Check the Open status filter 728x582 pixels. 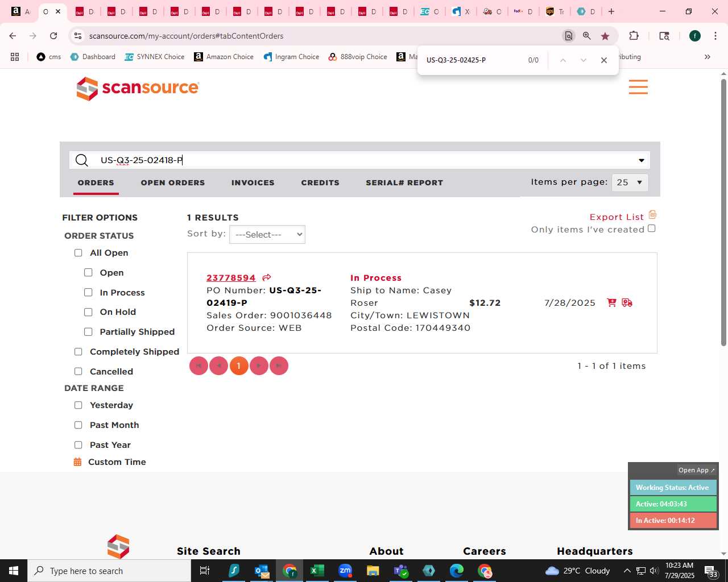(x=88, y=273)
